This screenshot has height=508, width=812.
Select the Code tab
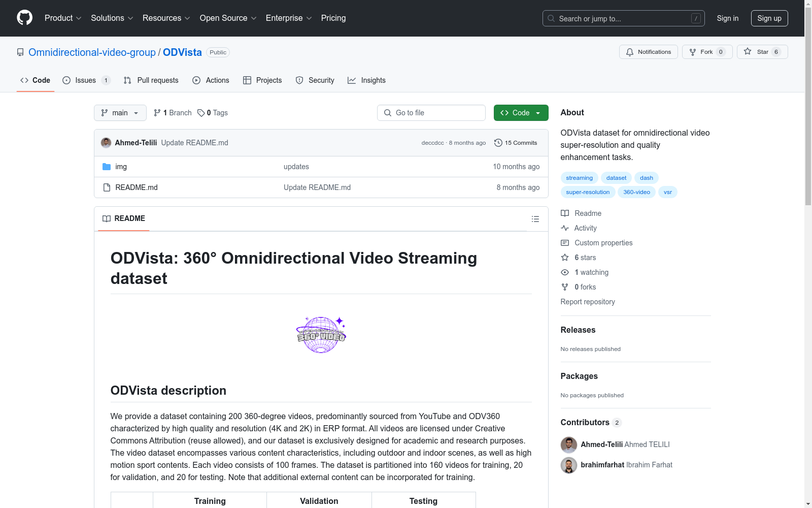click(x=36, y=80)
